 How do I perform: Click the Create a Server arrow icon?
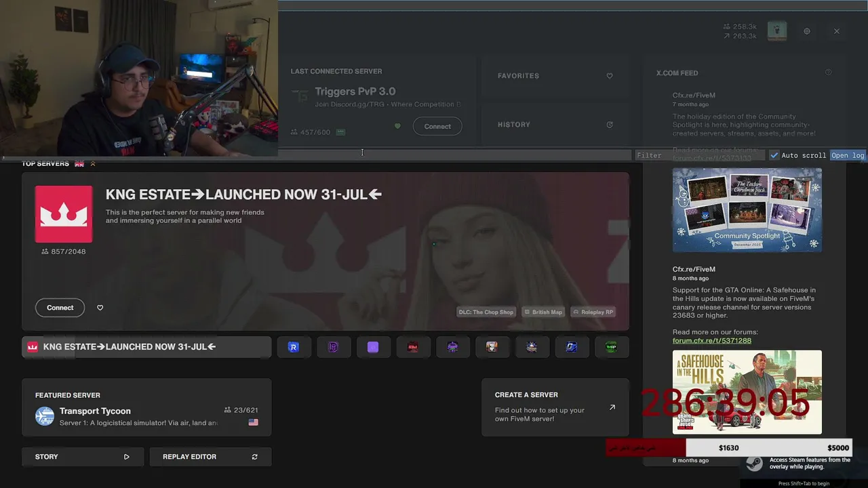[x=612, y=407]
